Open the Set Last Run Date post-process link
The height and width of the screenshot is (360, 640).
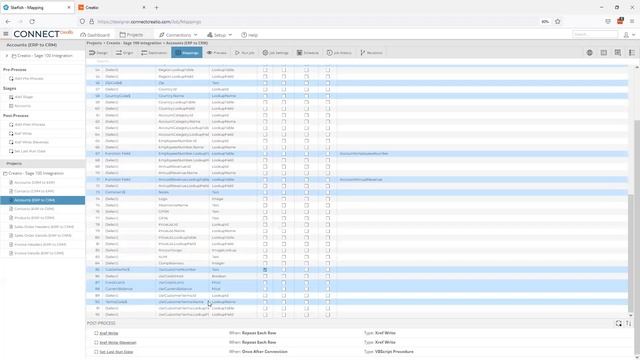coord(116,351)
